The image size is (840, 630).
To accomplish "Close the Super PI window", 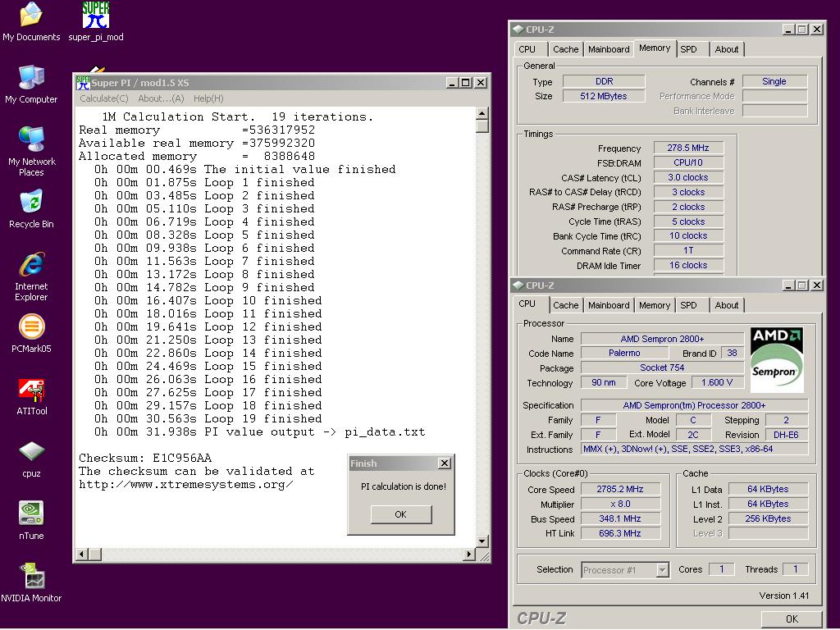I will (x=481, y=83).
